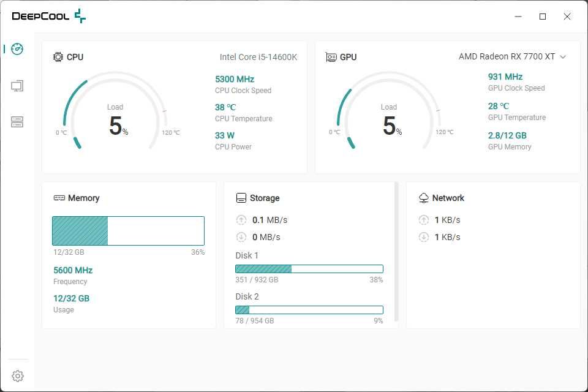This screenshot has height=392, width=588.
Task: Open the monitor display sidebar icon
Action: click(17, 86)
